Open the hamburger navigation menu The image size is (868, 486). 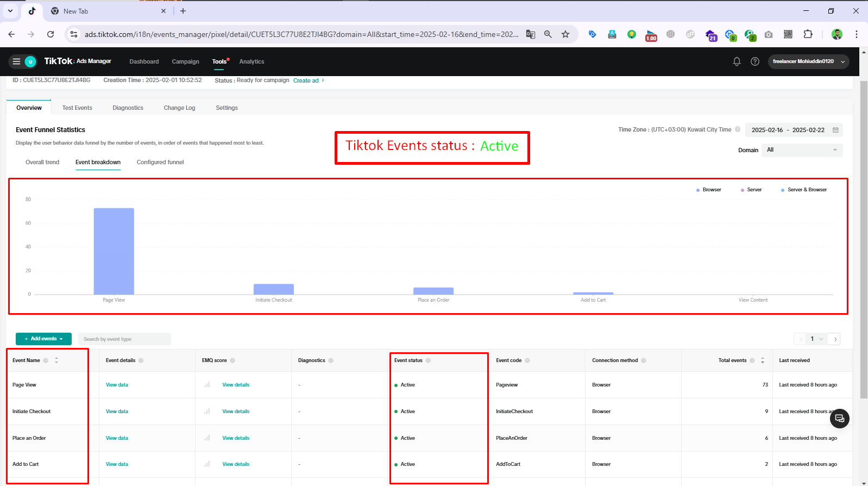16,61
